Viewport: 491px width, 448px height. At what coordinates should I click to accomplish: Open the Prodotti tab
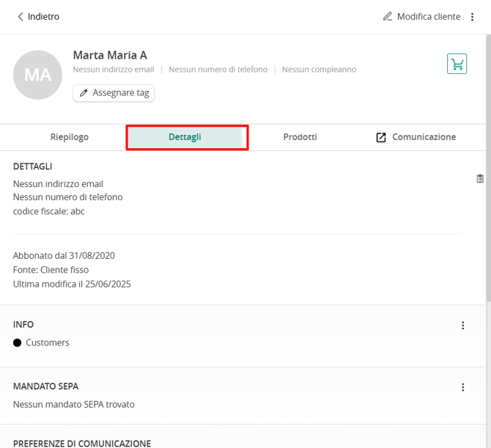[x=300, y=137]
